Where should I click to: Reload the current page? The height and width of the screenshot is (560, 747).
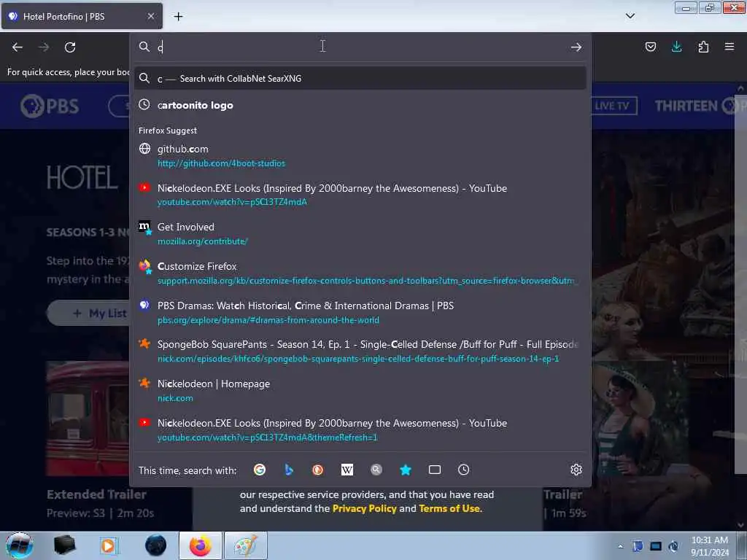coord(70,47)
